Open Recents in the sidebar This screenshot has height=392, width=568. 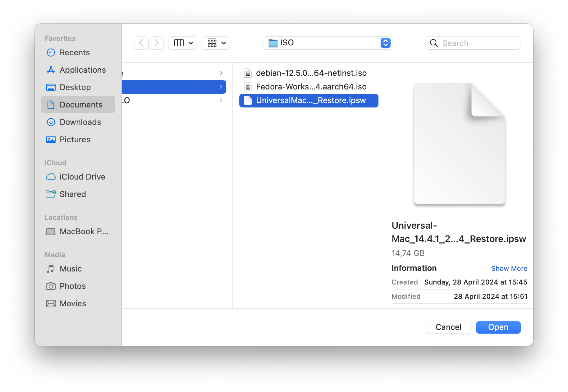pos(78,52)
